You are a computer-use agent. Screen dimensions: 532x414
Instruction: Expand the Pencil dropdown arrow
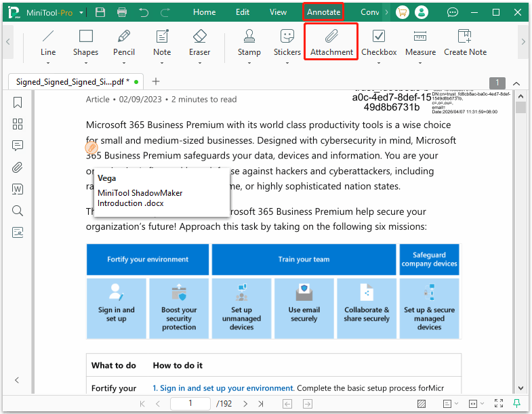(x=124, y=63)
